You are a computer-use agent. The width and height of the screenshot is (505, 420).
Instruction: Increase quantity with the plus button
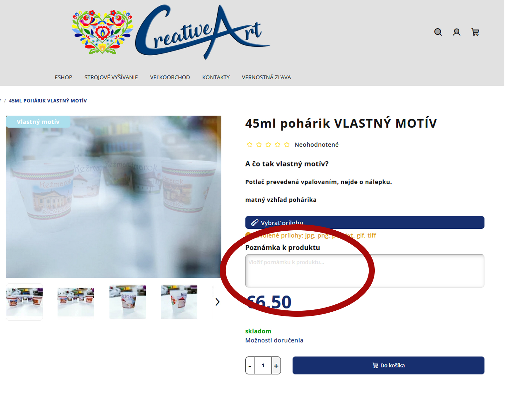coord(276,366)
